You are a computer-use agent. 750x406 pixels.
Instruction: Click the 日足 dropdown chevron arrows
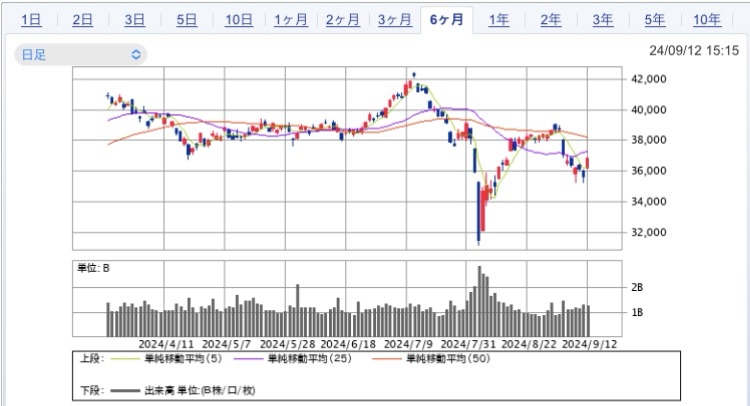tap(136, 55)
